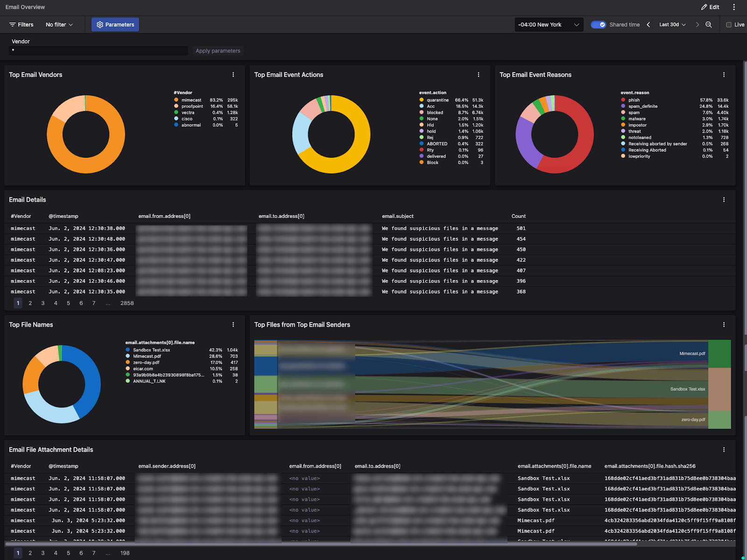Open the Email File Attachment Details panel menu
The height and width of the screenshot is (560, 747).
pyautogui.click(x=724, y=449)
